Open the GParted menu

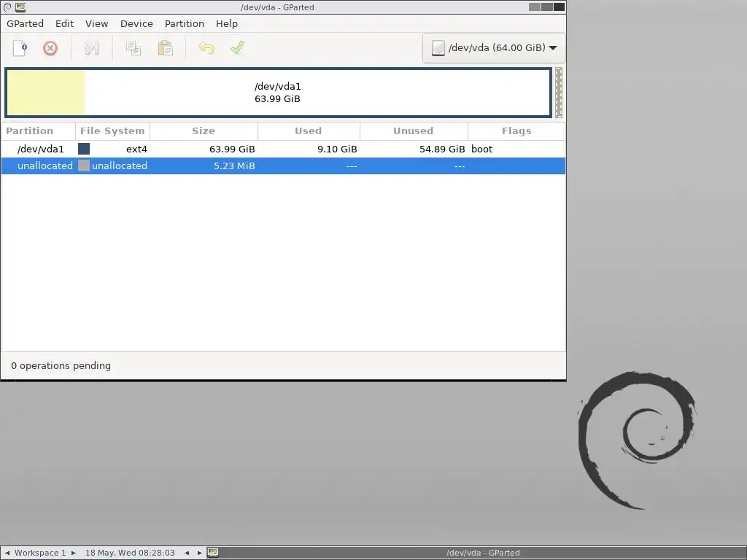point(26,24)
